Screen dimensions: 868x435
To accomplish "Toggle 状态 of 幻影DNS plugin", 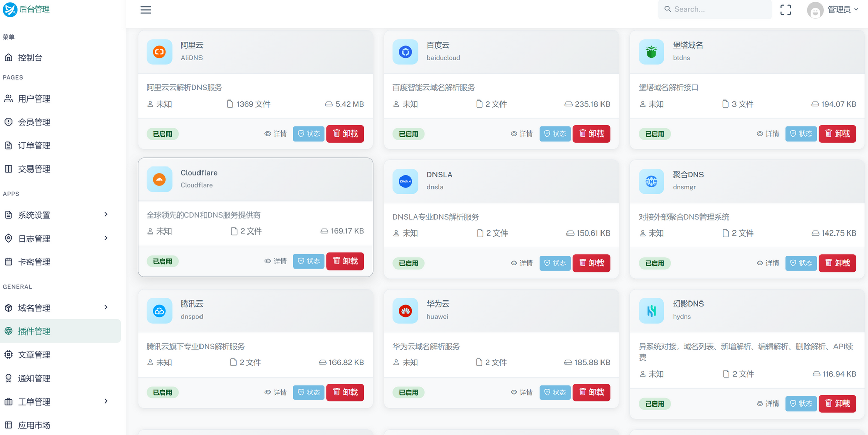I will point(801,404).
